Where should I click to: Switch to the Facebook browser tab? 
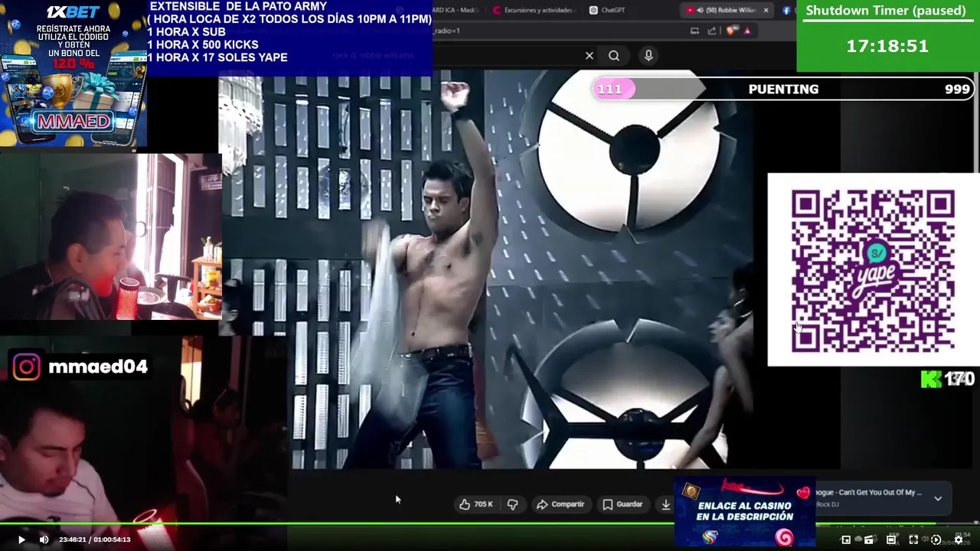[x=786, y=10]
